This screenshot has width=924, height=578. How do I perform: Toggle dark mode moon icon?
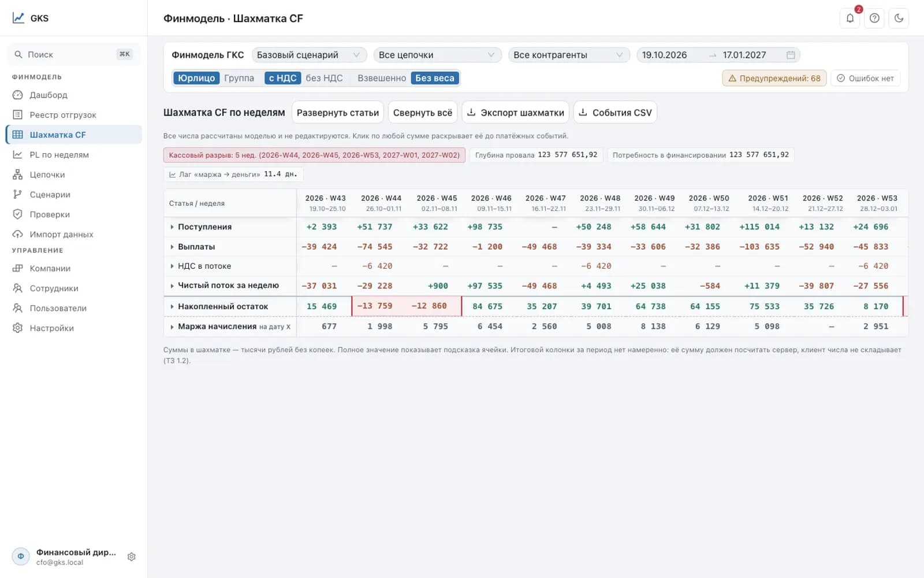pyautogui.click(x=899, y=18)
